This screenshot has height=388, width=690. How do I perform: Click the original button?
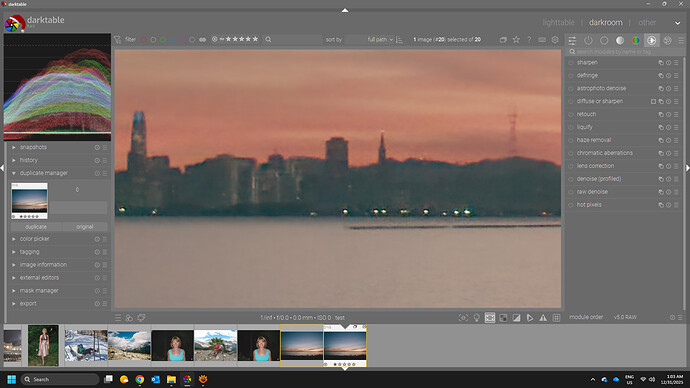coord(84,227)
